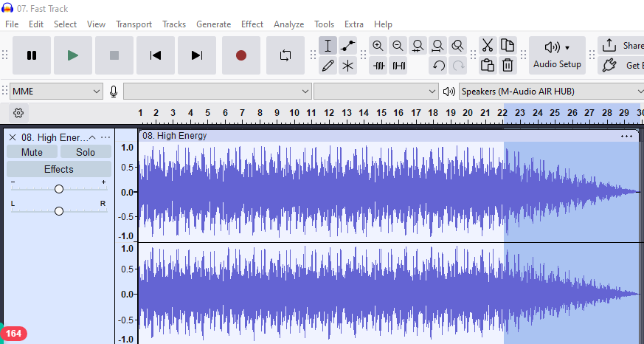
Task: Click the Stop button
Action: point(114,55)
